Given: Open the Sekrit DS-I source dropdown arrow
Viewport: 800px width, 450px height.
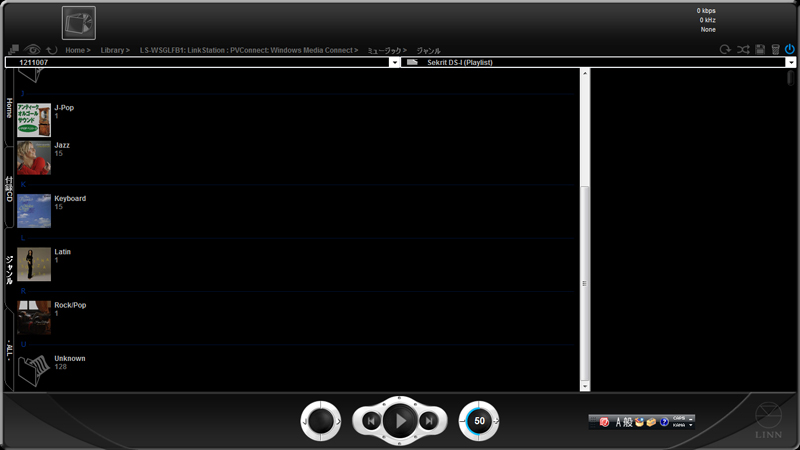Looking at the screenshot, I should [790, 62].
